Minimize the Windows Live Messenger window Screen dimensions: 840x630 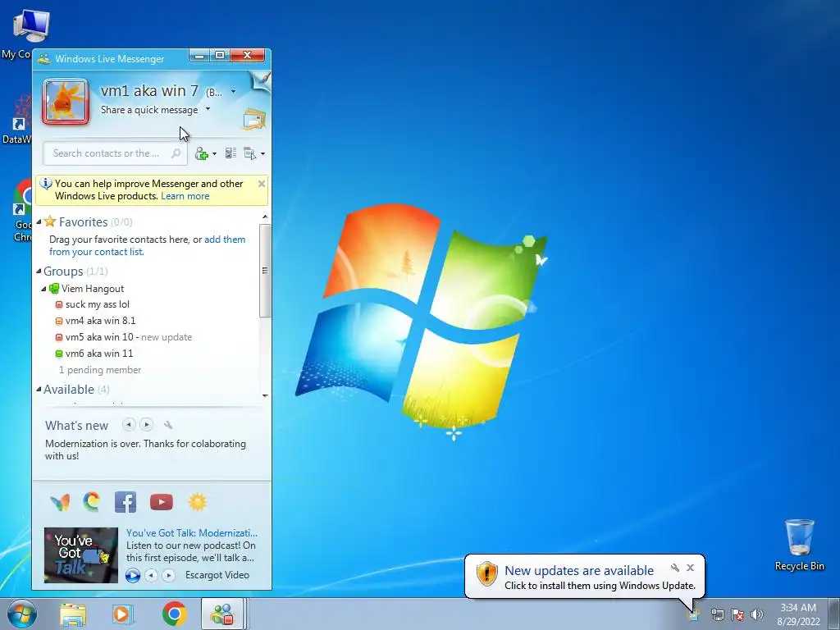point(199,55)
